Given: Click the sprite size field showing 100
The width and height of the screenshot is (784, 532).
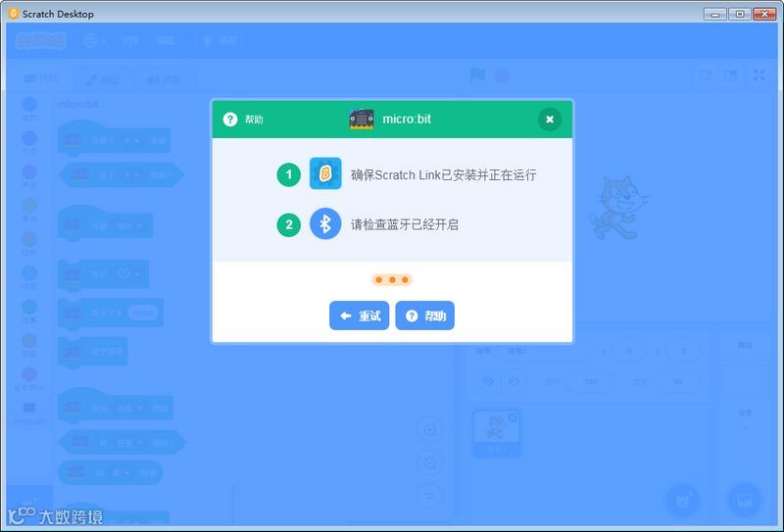Looking at the screenshot, I should tap(591, 381).
